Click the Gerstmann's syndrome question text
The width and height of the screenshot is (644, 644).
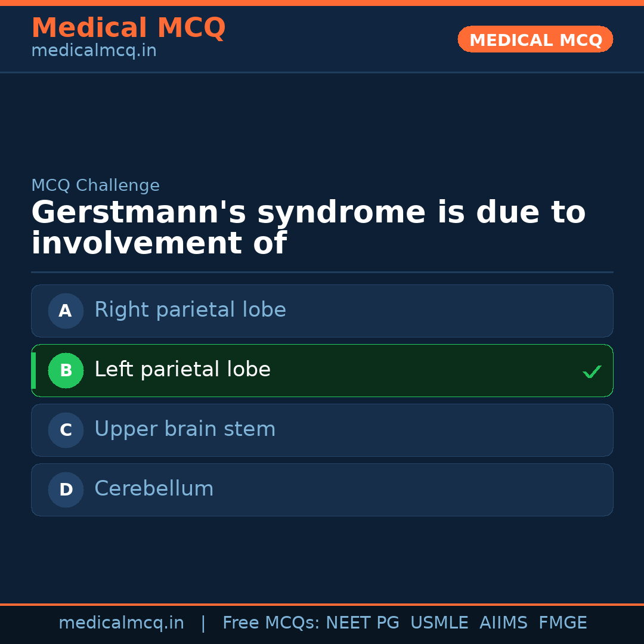tap(308, 228)
